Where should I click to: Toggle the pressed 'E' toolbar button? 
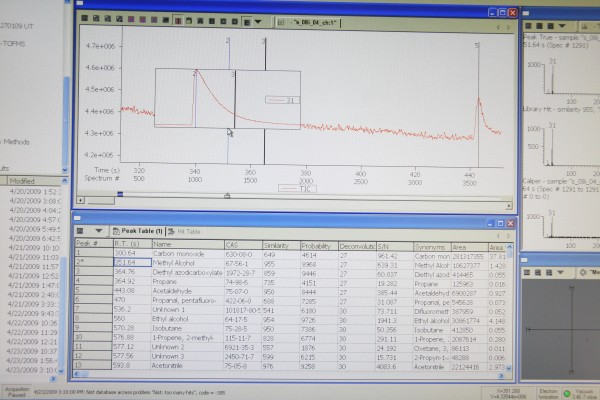coord(247,22)
